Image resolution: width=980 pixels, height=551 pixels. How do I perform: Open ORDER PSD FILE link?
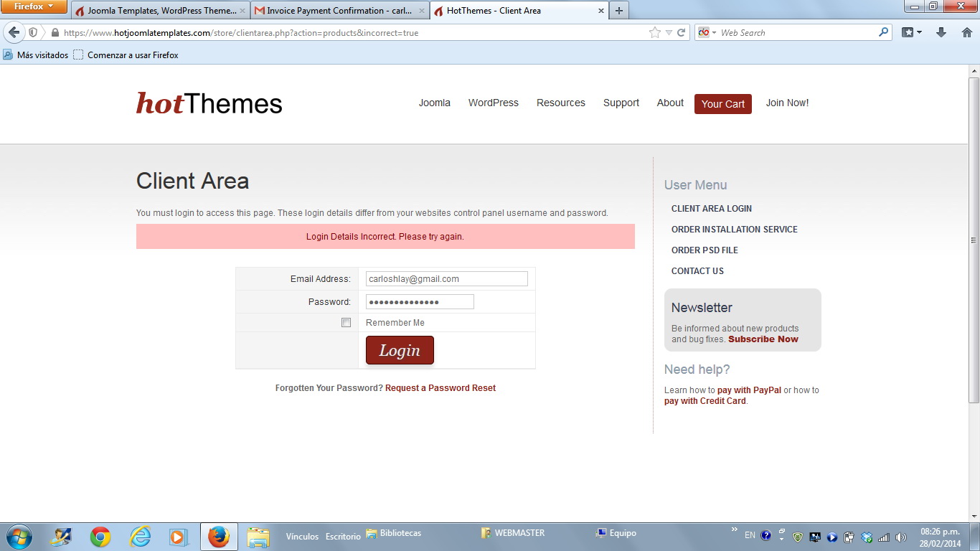point(705,250)
